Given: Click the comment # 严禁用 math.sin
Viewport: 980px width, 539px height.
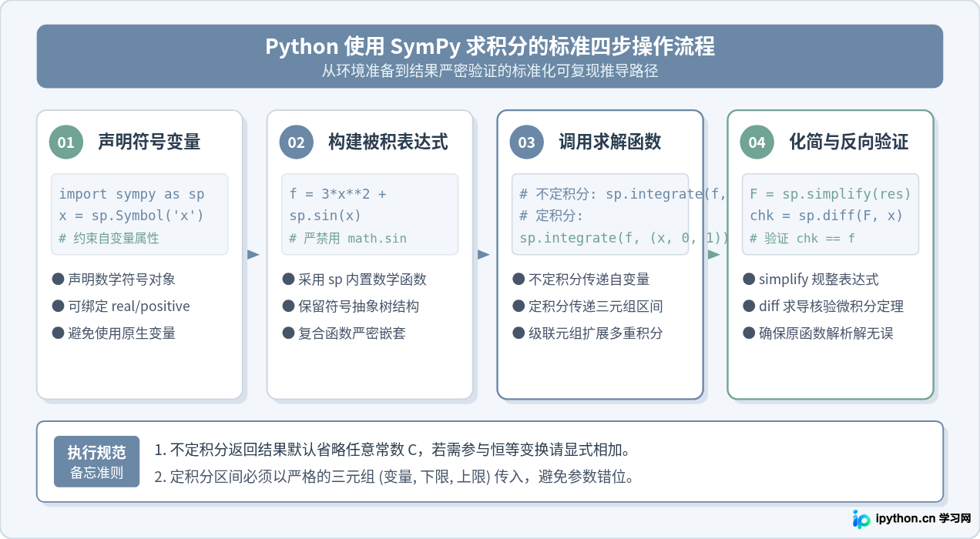Looking at the screenshot, I should (x=347, y=238).
